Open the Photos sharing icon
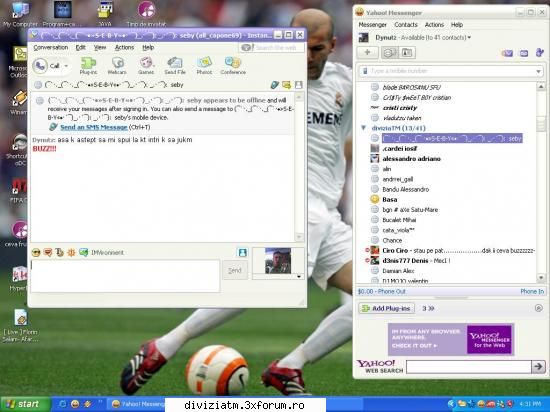The height and width of the screenshot is (412, 550). point(204,66)
